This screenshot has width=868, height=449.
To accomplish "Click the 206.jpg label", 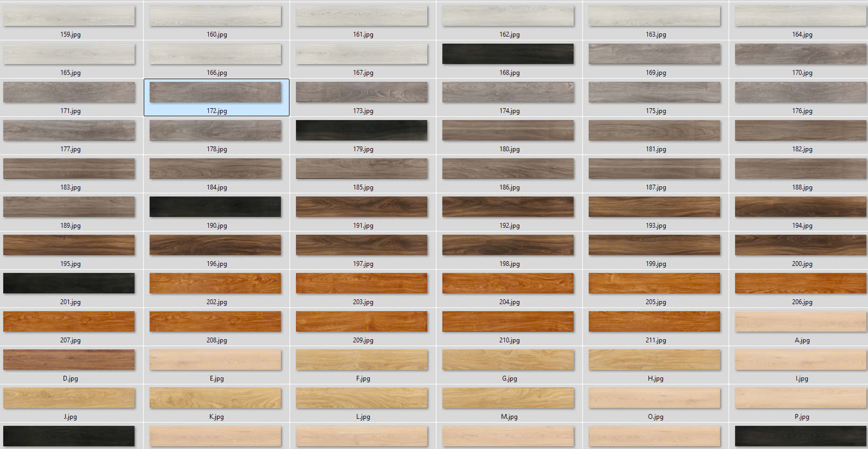I will tap(802, 302).
